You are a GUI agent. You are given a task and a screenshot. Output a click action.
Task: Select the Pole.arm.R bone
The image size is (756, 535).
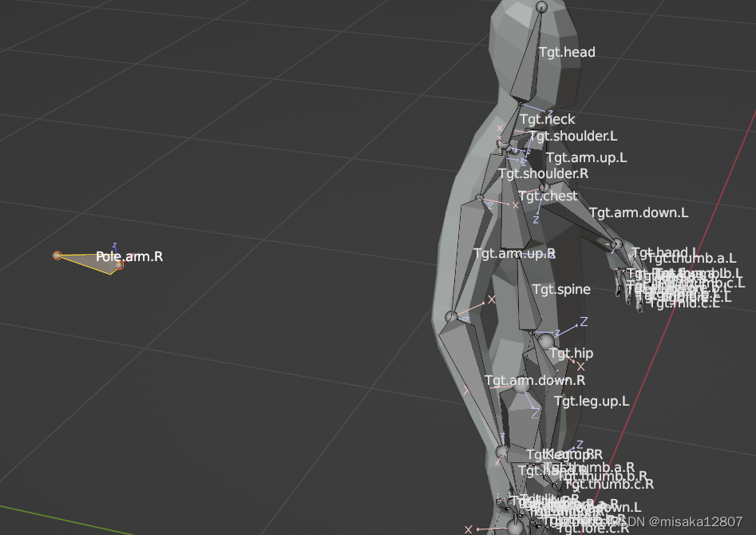91,261
